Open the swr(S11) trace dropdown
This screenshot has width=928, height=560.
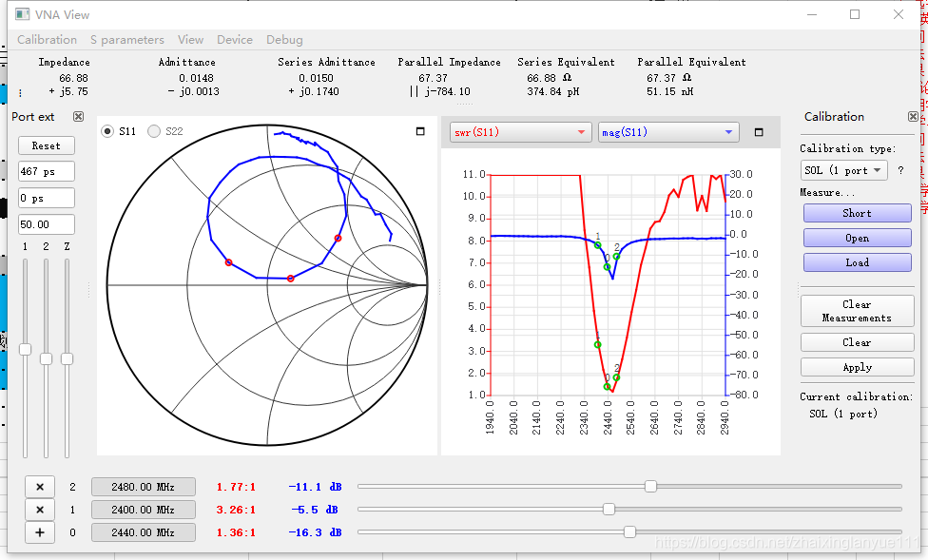click(x=521, y=132)
